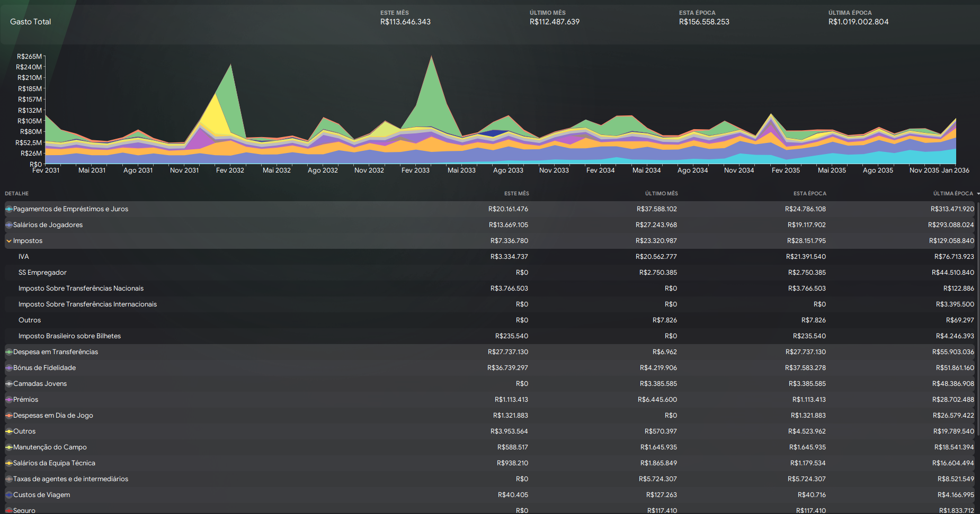Click the Prémios legend marker icon
This screenshot has width=980, height=514.
tap(9, 400)
